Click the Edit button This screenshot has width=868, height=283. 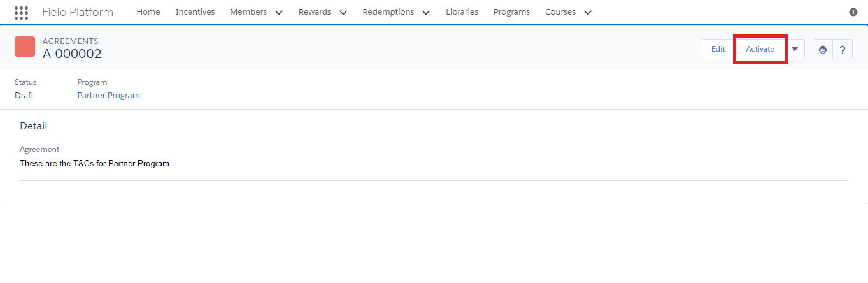click(x=718, y=49)
